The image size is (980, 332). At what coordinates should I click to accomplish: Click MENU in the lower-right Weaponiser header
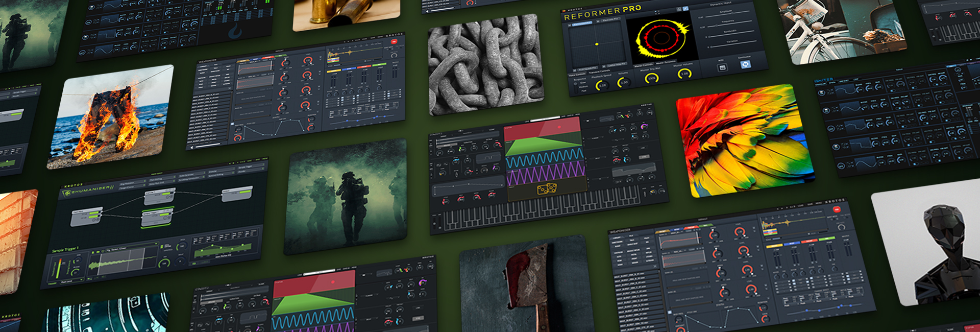pyautogui.click(x=818, y=204)
